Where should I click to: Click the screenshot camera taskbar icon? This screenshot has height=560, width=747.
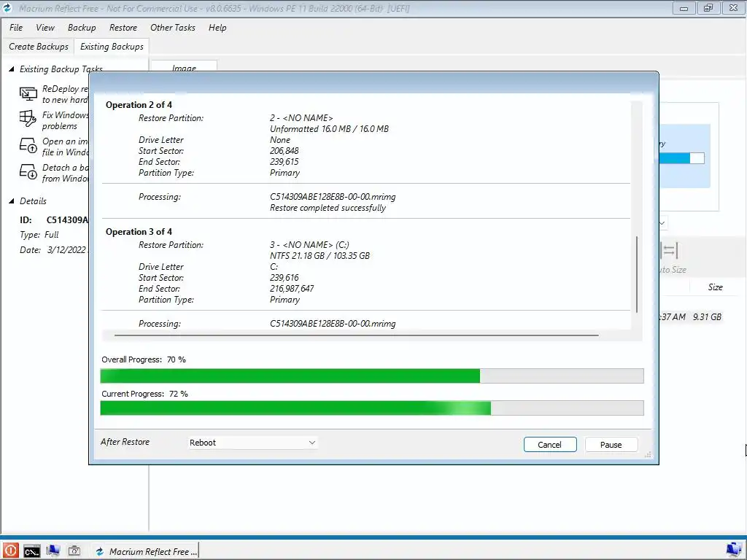[x=74, y=551]
